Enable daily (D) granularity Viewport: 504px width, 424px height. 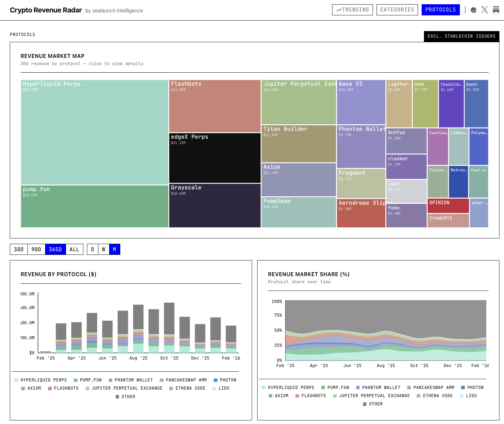(92, 249)
